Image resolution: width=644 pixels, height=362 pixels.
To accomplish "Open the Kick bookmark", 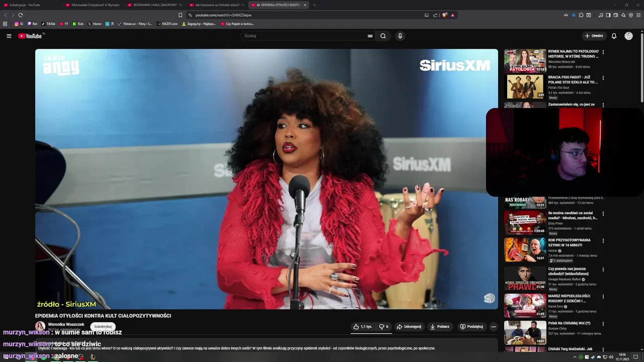I will [x=78, y=24].
